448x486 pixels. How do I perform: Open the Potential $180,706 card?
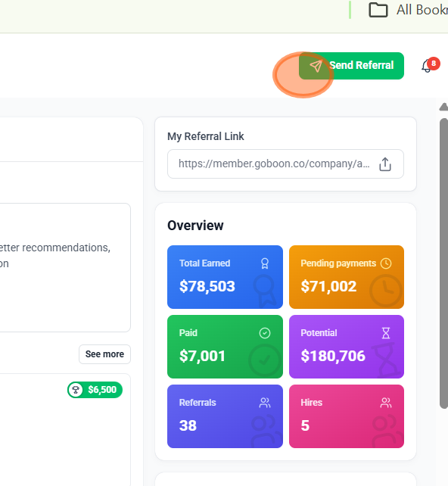pos(347,347)
